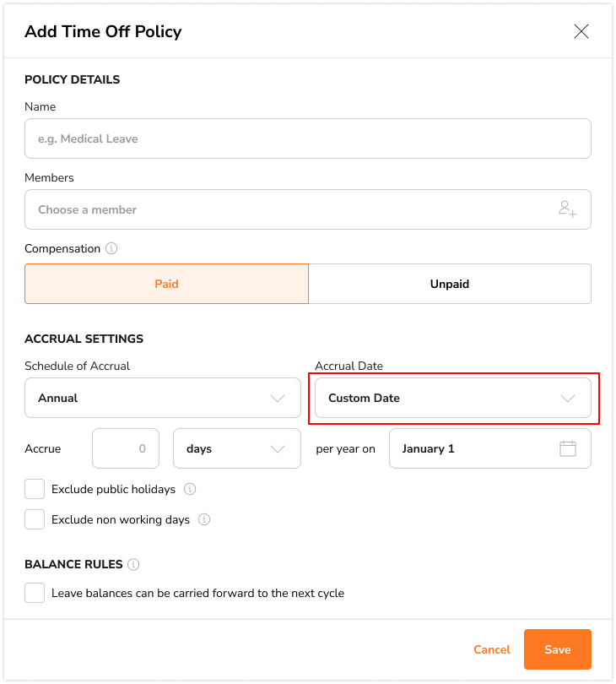616x684 pixels.
Task: Enable carrying leave balances forward to next cycle
Action: [x=35, y=593]
